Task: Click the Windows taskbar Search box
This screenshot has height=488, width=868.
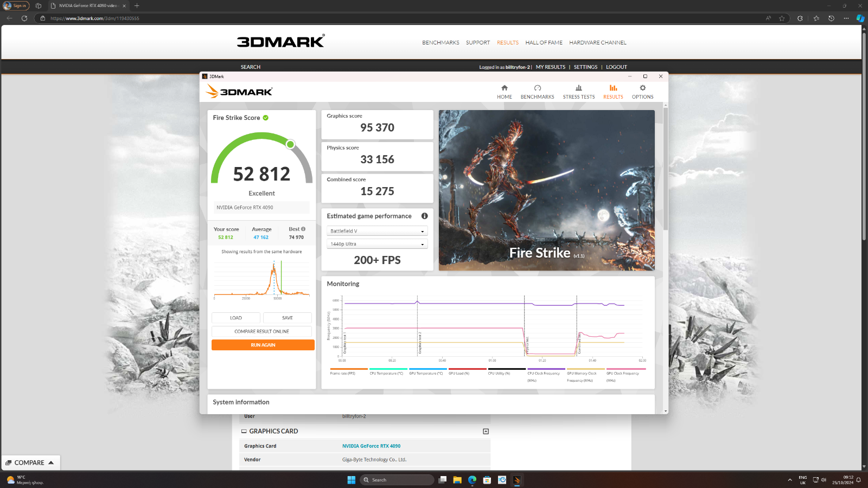Action: [x=398, y=480]
